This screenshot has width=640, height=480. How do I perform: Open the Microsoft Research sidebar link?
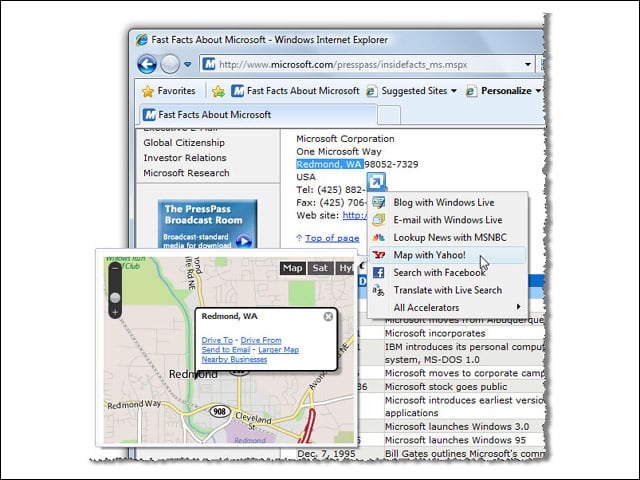[186, 173]
